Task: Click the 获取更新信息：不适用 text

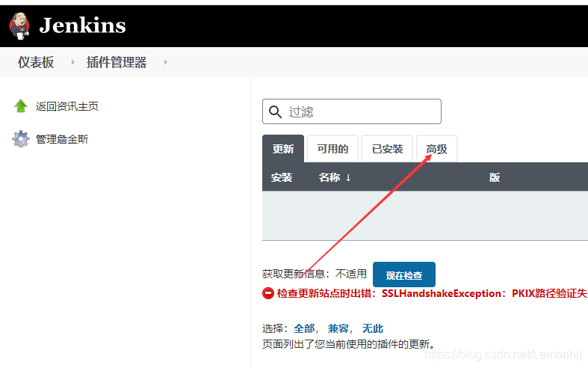Action: point(315,274)
